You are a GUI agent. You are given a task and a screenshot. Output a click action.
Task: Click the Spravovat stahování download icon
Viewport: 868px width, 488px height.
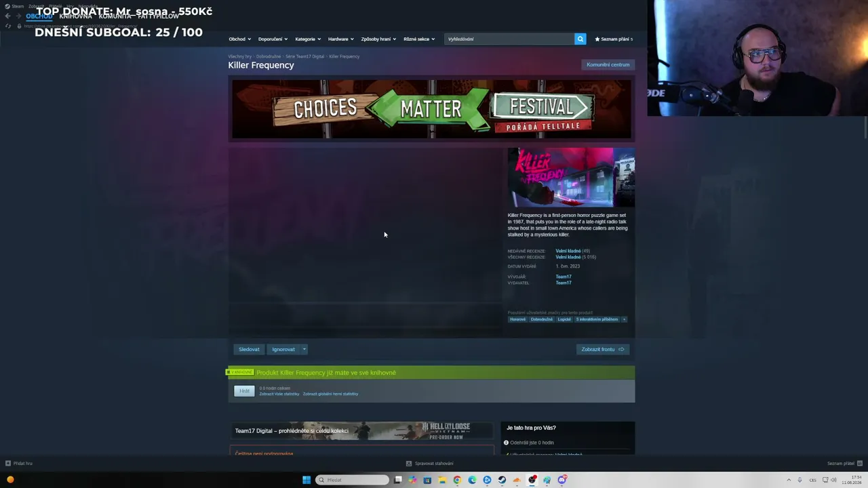(408, 464)
